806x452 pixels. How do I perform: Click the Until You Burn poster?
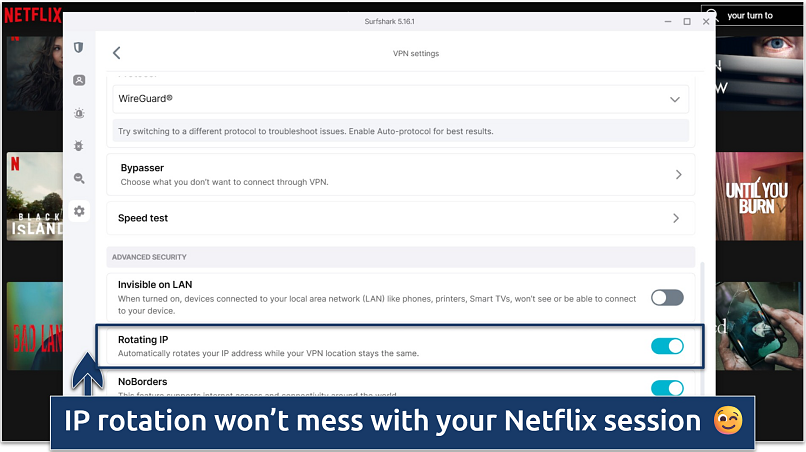tap(759, 198)
